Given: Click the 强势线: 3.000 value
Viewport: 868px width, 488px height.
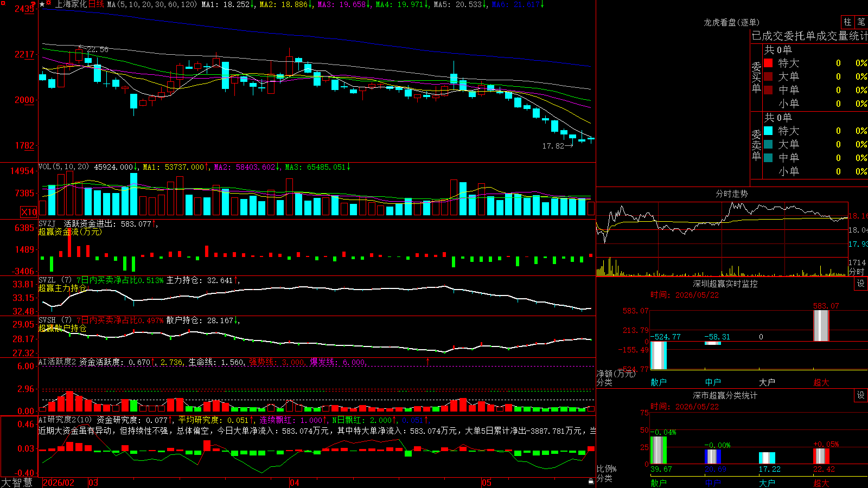Looking at the screenshot, I should point(277,362).
